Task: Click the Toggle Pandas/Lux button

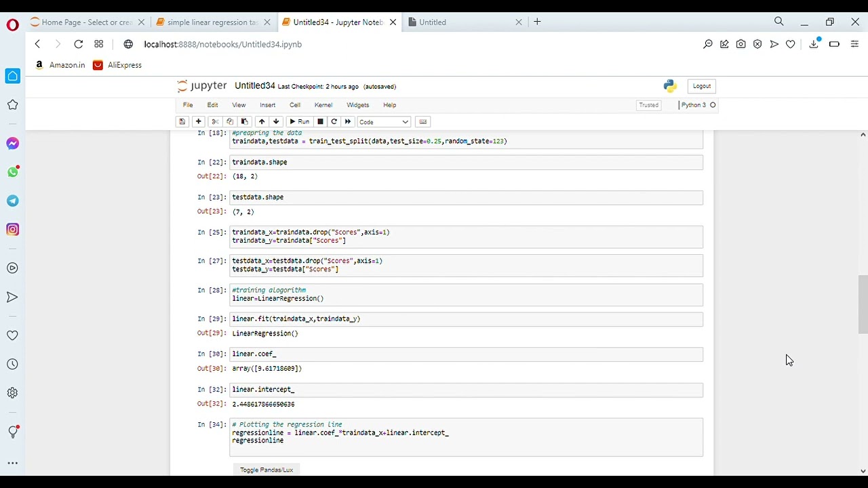Action: [267, 470]
